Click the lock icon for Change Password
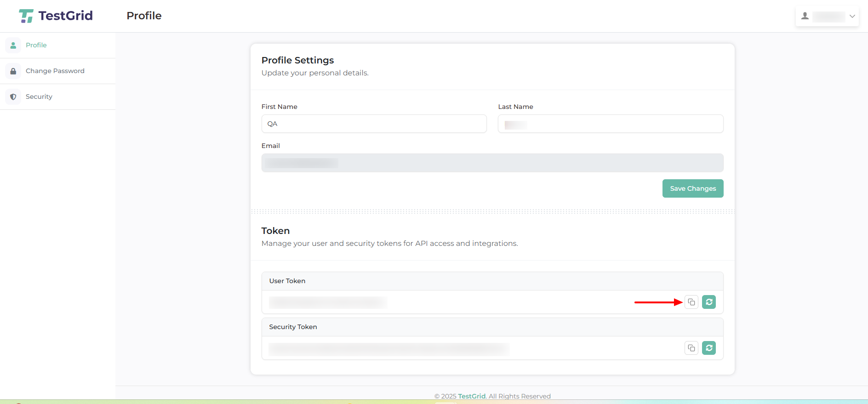 point(13,71)
